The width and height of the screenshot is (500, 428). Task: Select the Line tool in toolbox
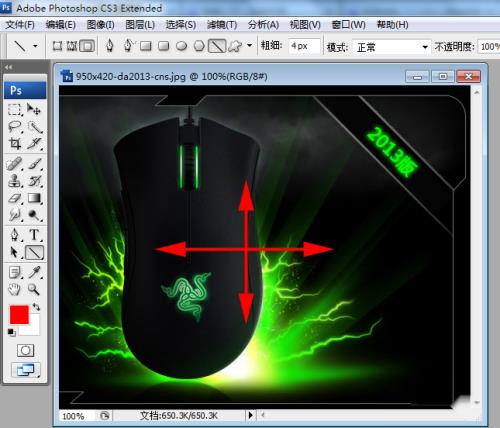35,252
